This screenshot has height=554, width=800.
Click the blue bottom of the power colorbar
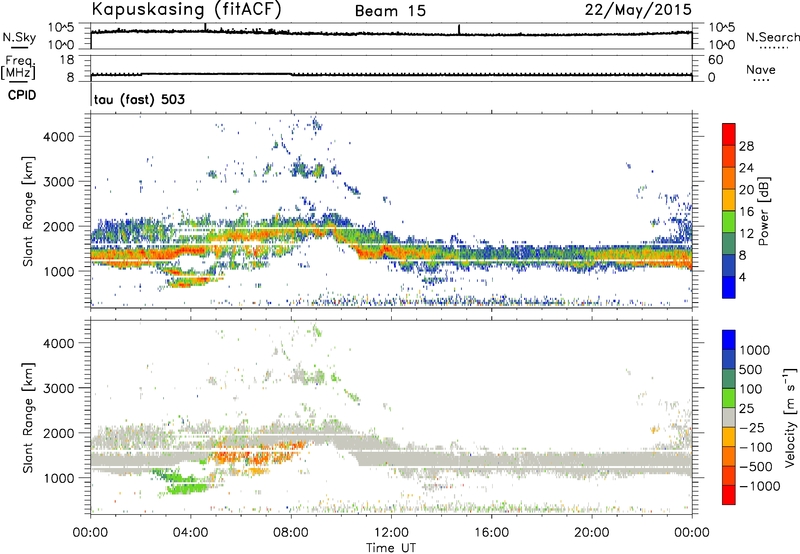point(729,287)
